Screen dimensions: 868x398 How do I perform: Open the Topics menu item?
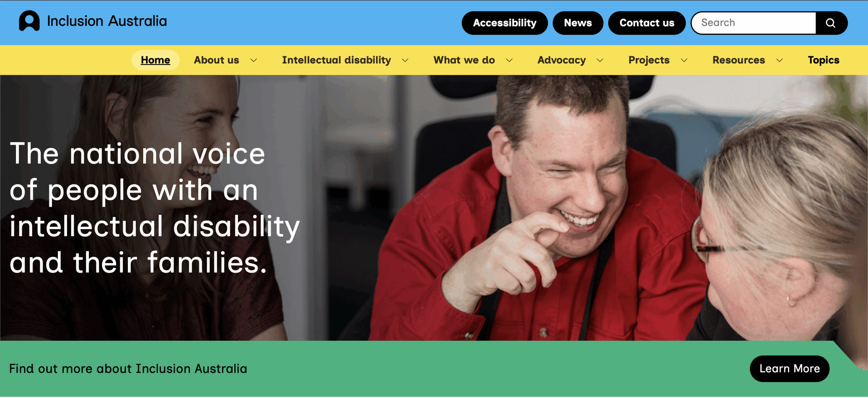(x=823, y=60)
